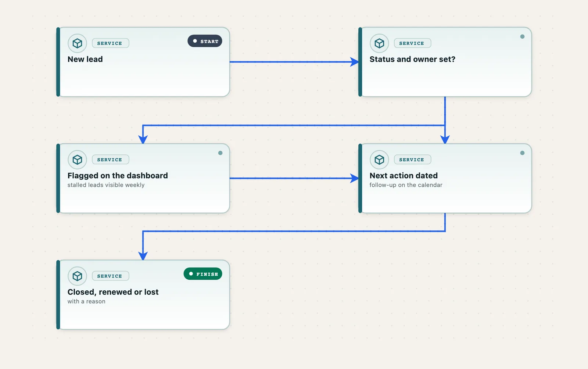Click the SERVICE tag on New lead card

[x=110, y=43]
